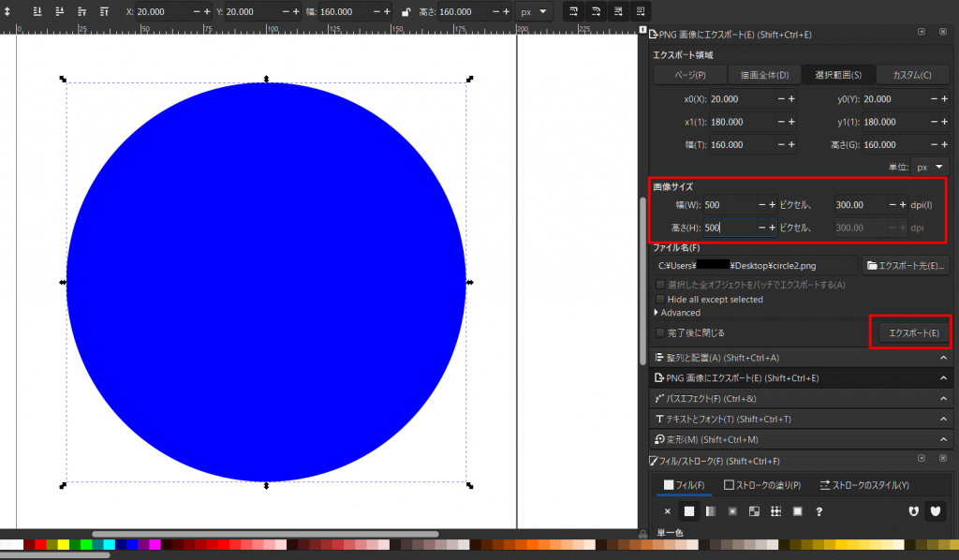This screenshot has height=560, width=959.
Task: Select the linear gradient fill icon
Action: tap(711, 511)
